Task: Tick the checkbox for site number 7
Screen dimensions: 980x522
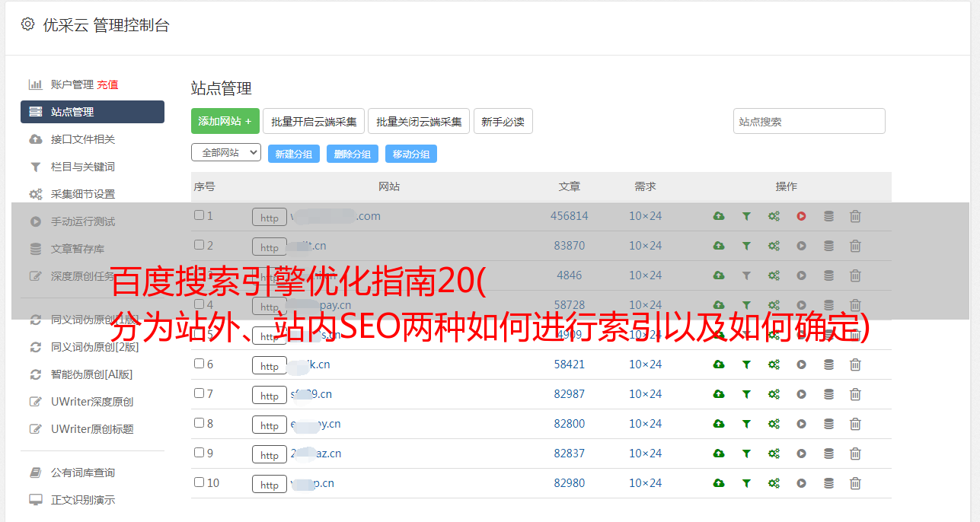Action: [x=199, y=393]
